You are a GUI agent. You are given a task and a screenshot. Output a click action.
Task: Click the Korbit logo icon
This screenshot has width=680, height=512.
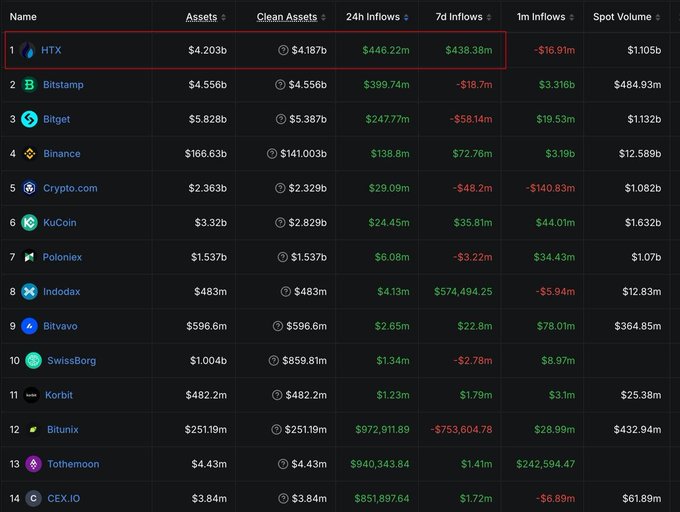(x=31, y=395)
